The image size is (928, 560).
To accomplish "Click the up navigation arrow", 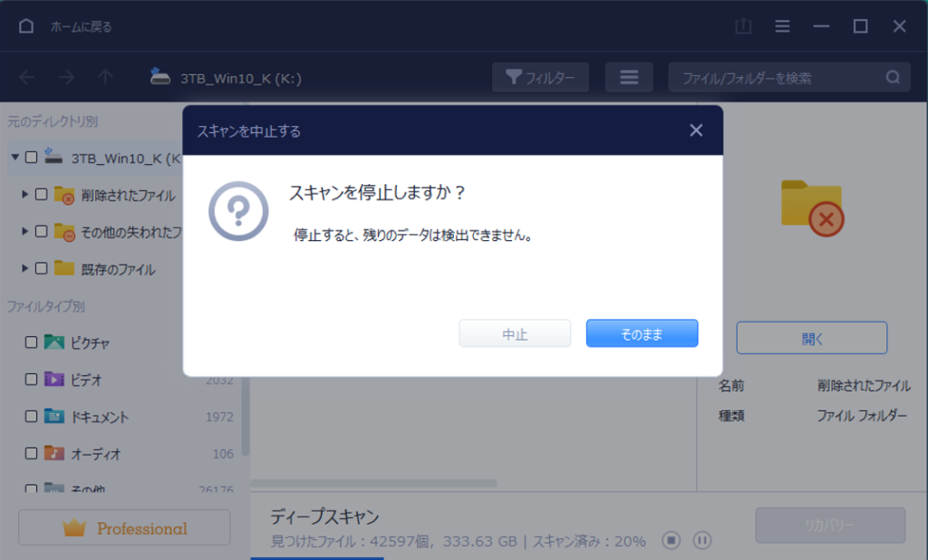I will pos(106,77).
